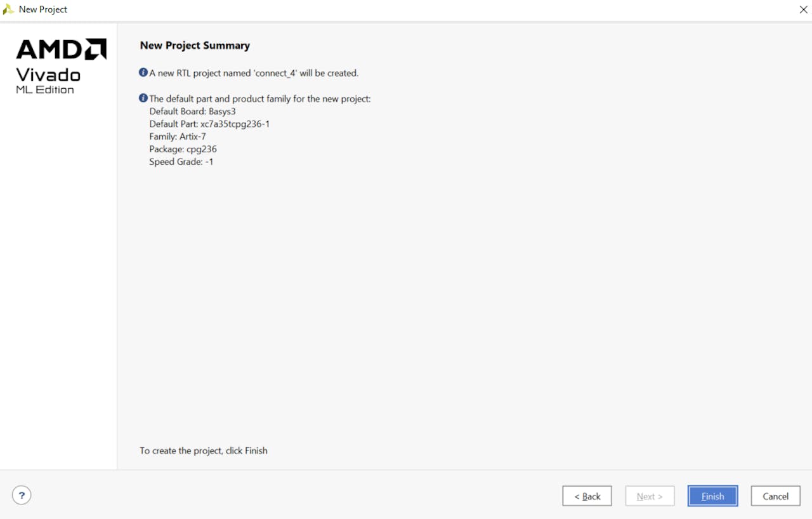Click the Default Part xc7a35tcpg236-1 line
Viewport: 812px width, 519px height.
pyautogui.click(x=209, y=124)
